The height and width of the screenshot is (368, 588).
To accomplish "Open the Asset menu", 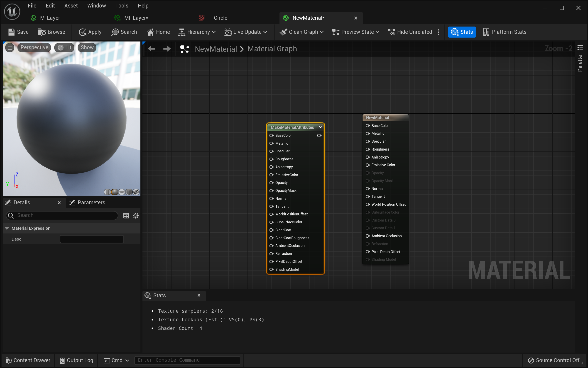I will 71,6.
